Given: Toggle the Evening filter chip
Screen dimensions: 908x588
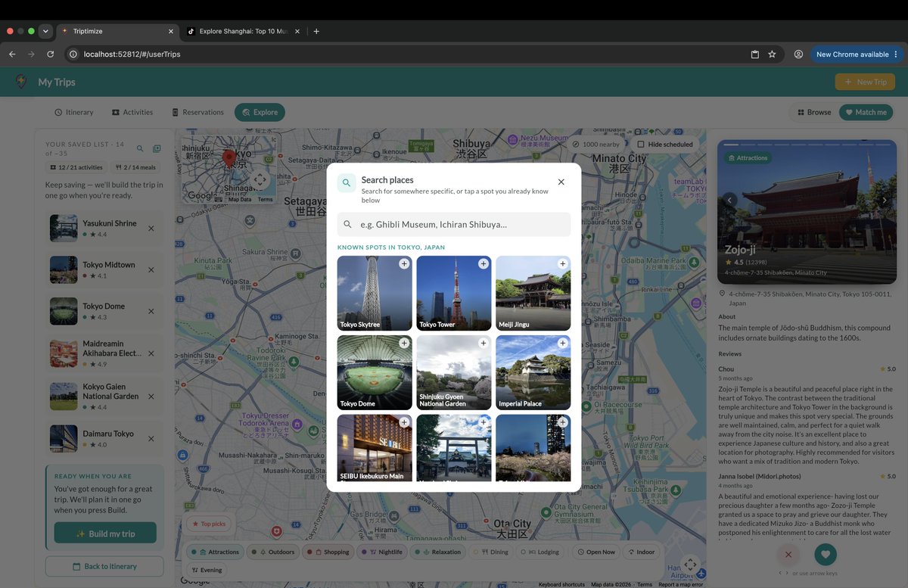Looking at the screenshot, I should (x=207, y=570).
